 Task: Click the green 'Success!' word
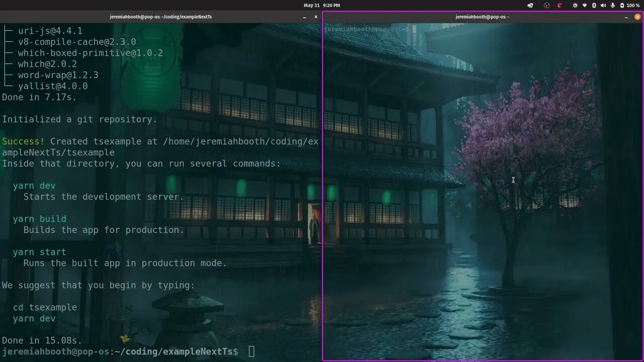point(23,141)
